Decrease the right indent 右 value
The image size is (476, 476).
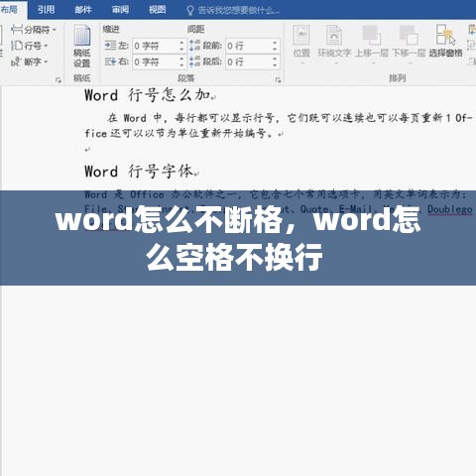point(181,65)
